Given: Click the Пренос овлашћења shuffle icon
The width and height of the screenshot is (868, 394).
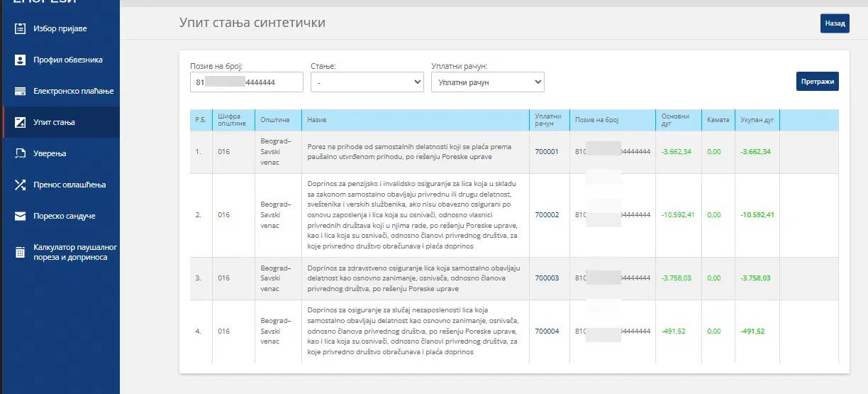Looking at the screenshot, I should [20, 185].
